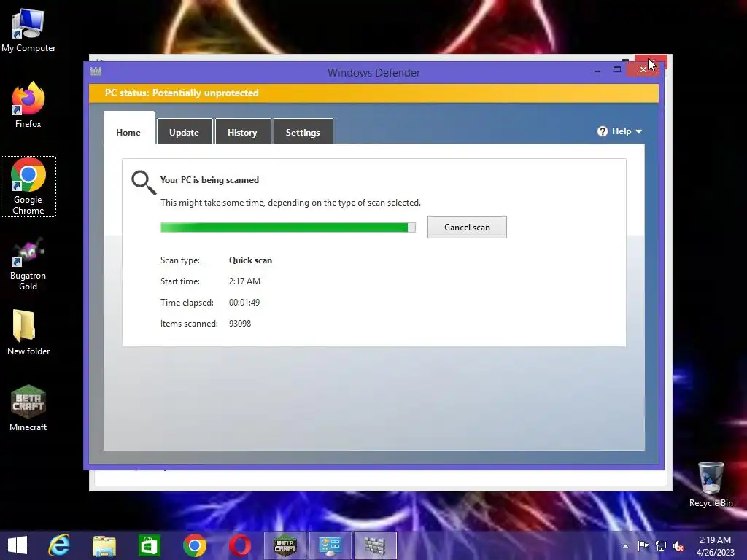Screen dimensions: 747x560
Task: Switch to the Home tab
Action: [x=128, y=133]
